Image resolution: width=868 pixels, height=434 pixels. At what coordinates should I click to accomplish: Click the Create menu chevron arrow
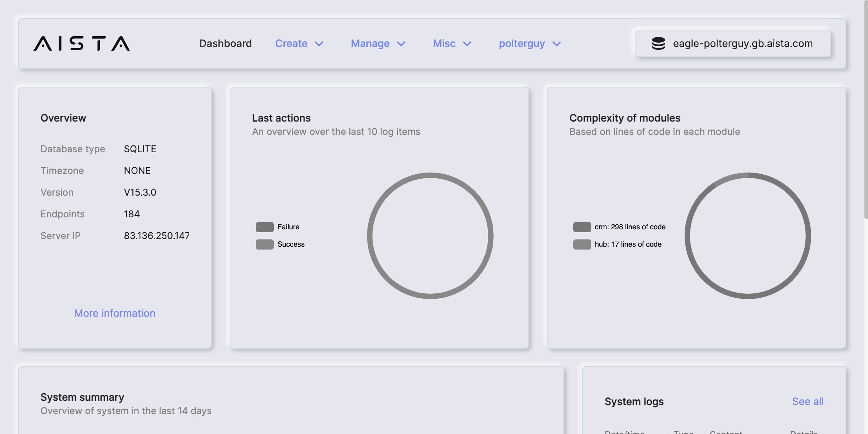pos(319,44)
